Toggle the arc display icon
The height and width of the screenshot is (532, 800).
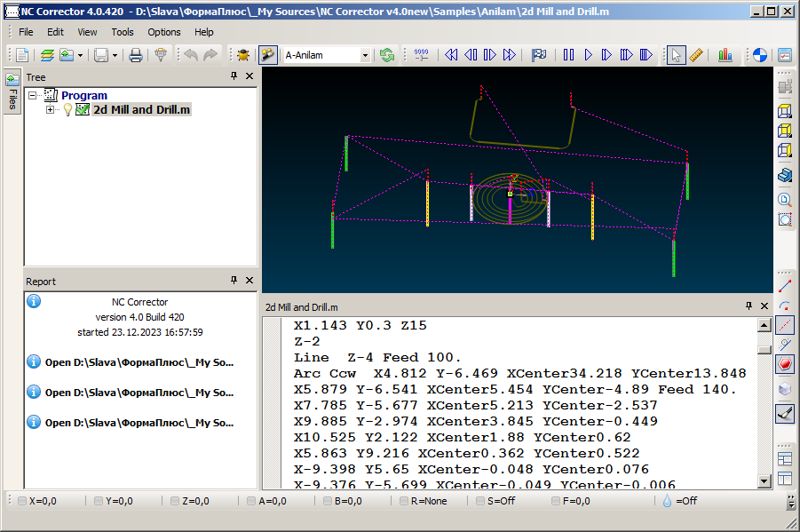[785, 306]
